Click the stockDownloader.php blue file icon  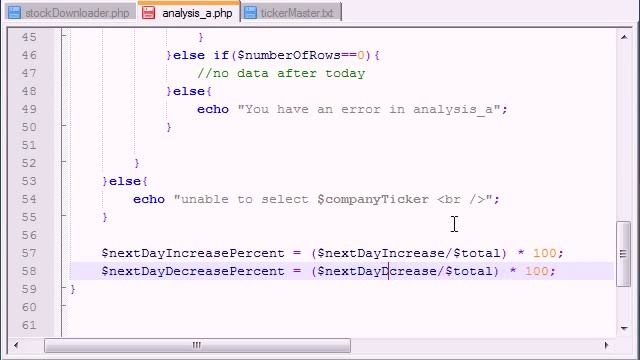(x=15, y=13)
